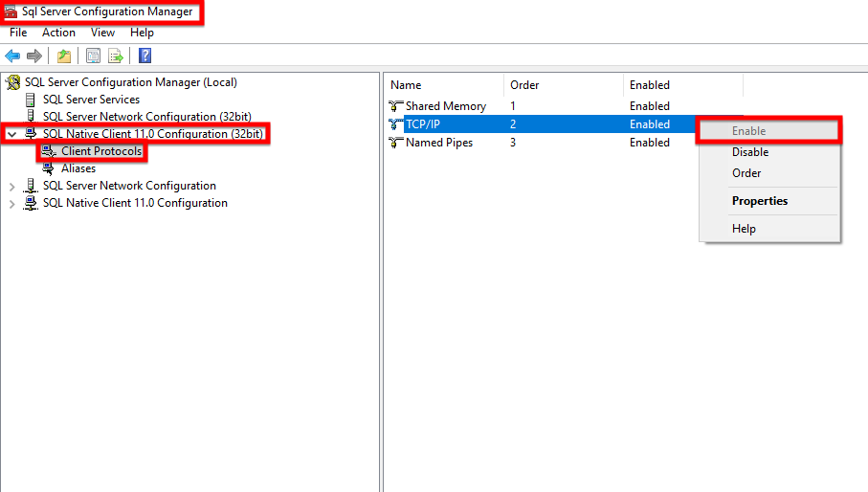The image size is (868, 492).
Task: Collapse SQL Native Client 11.0 Configuration (32bit) node
Action: coord(11,134)
